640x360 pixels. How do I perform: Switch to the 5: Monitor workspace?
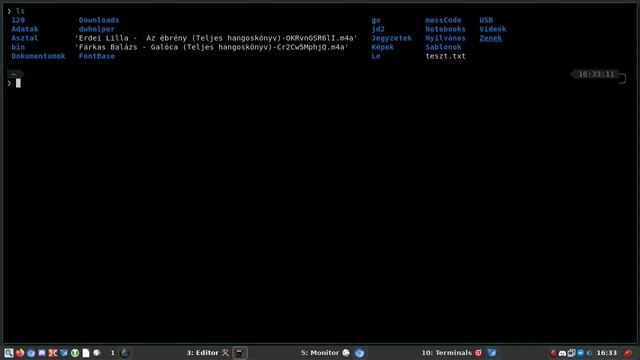pyautogui.click(x=320, y=353)
